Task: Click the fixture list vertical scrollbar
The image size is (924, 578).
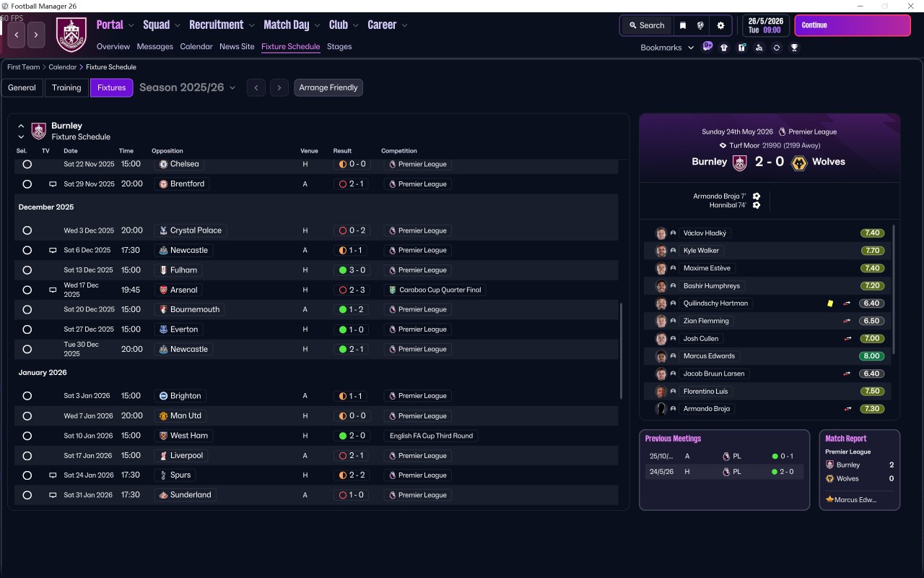Action: pyautogui.click(x=621, y=350)
